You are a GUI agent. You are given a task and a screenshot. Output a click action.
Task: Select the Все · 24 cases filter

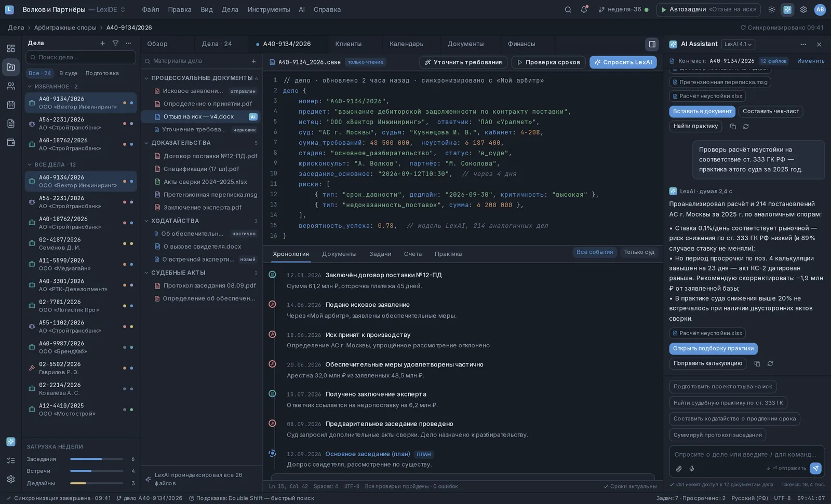click(x=39, y=73)
